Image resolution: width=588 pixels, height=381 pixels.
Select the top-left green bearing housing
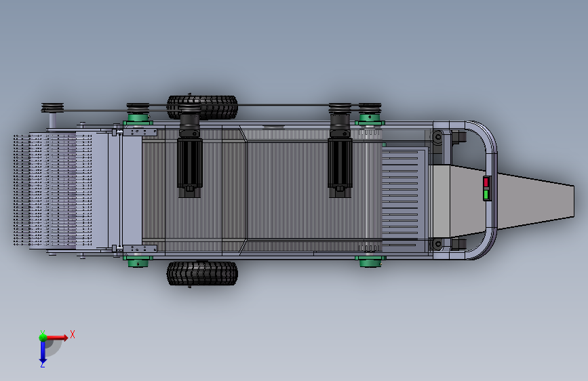[x=138, y=119]
